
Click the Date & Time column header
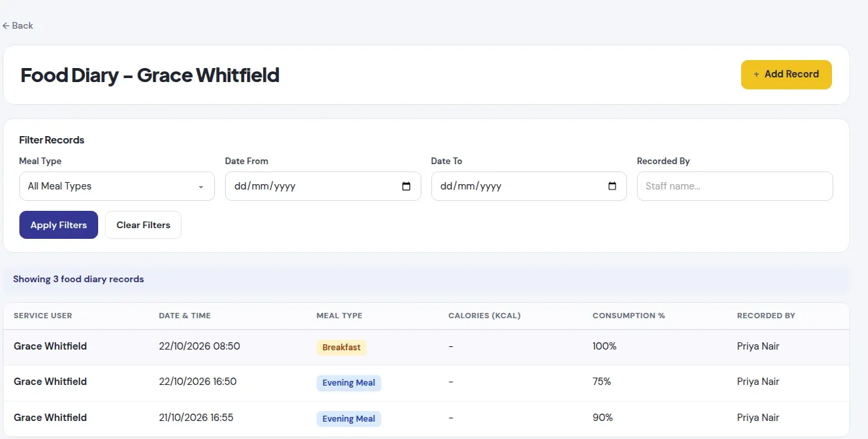point(185,316)
